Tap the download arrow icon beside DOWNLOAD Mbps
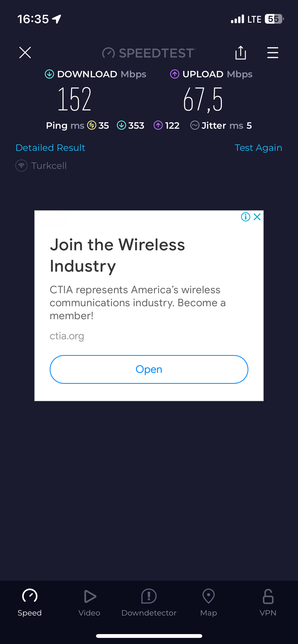This screenshot has height=644, width=298. tap(49, 74)
